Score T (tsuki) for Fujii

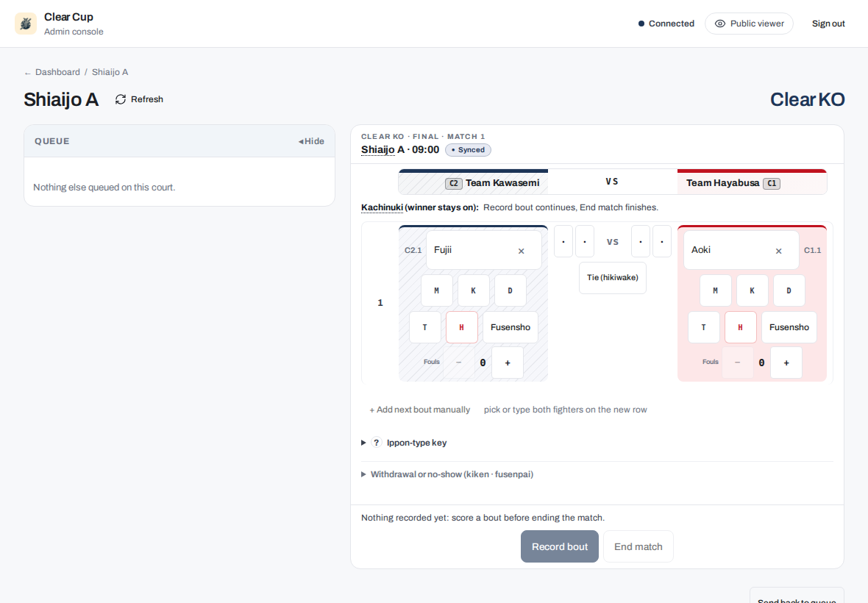coord(425,327)
